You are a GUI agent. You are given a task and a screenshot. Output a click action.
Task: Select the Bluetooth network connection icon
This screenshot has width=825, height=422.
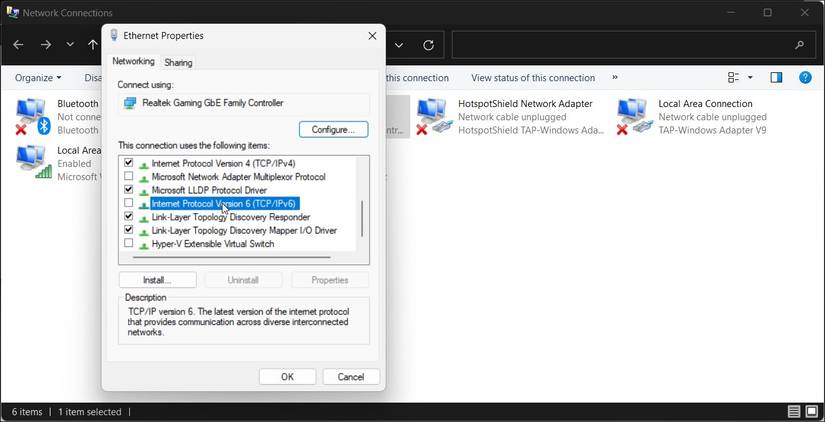[x=33, y=117]
